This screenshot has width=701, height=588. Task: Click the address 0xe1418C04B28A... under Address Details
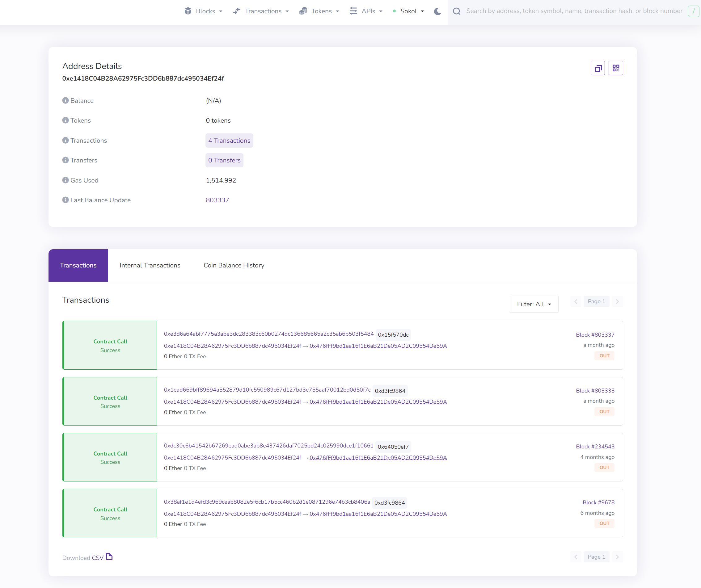[x=143, y=78]
